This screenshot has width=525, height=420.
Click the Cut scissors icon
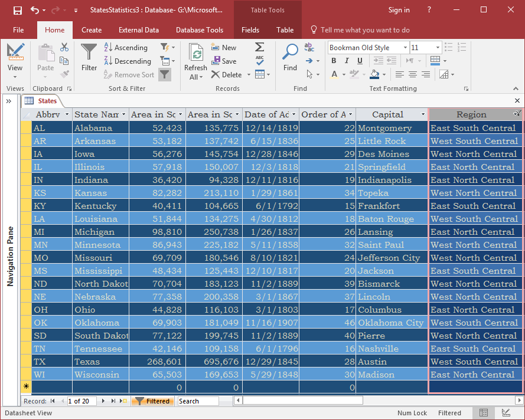[64, 47]
